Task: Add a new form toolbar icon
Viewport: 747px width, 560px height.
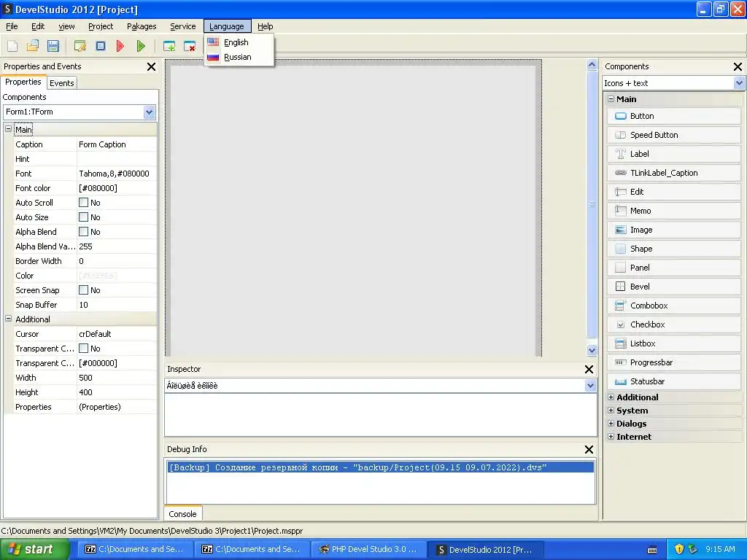Action: point(169,46)
